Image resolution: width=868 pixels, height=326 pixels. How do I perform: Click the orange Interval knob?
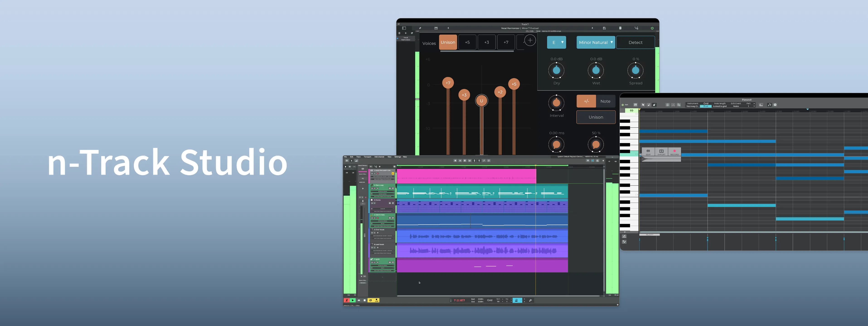pos(556,103)
